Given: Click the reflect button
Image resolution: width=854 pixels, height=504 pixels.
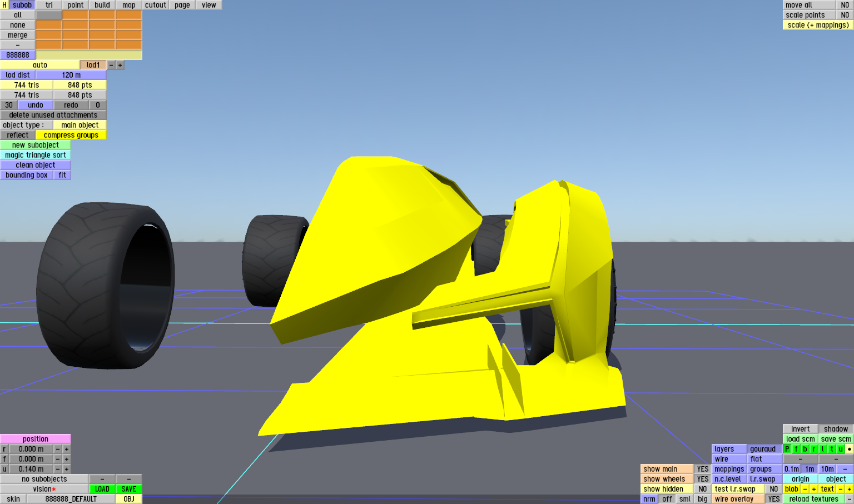Looking at the screenshot, I should click(18, 135).
